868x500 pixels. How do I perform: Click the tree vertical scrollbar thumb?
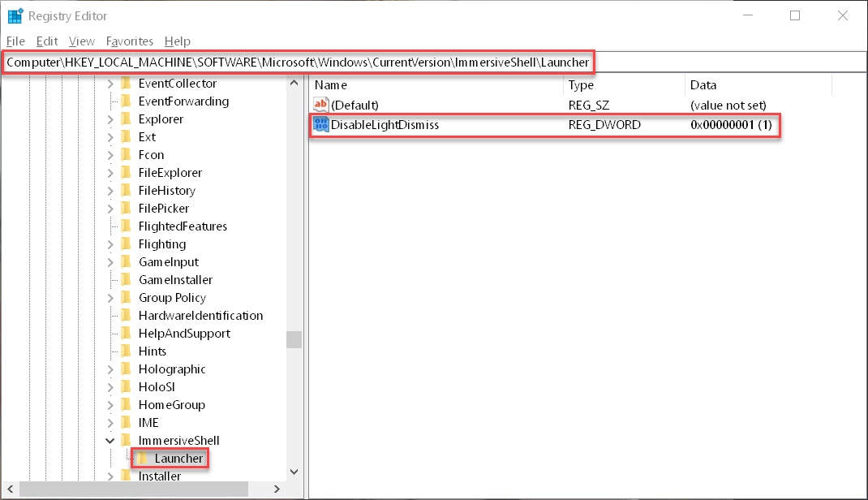tap(294, 339)
